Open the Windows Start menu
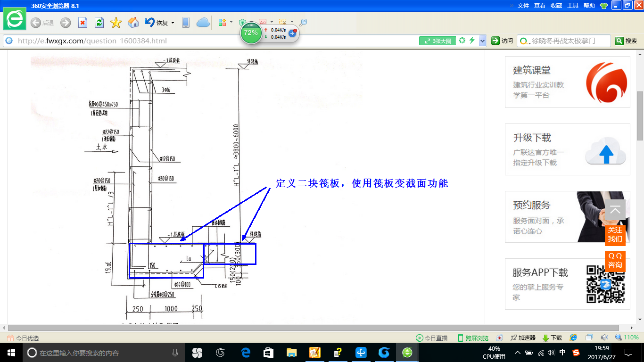Viewport: 644px width, 362px height. [x=11, y=353]
